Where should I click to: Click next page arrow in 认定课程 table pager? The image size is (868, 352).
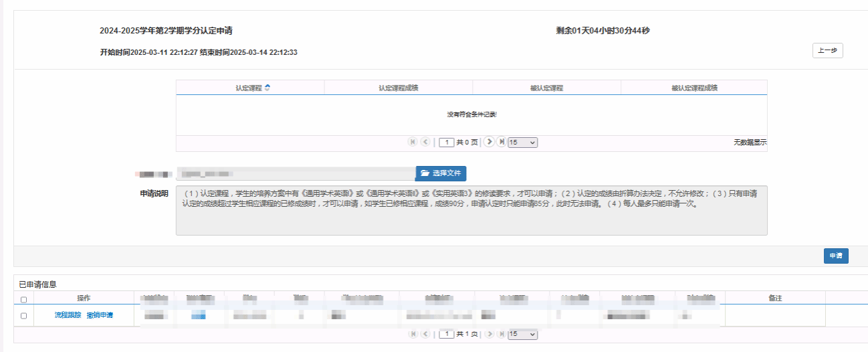pyautogui.click(x=489, y=142)
